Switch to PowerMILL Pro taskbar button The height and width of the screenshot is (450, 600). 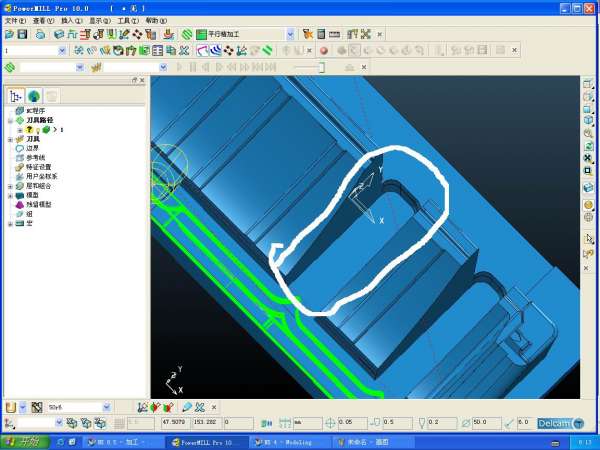pyautogui.click(x=205, y=441)
